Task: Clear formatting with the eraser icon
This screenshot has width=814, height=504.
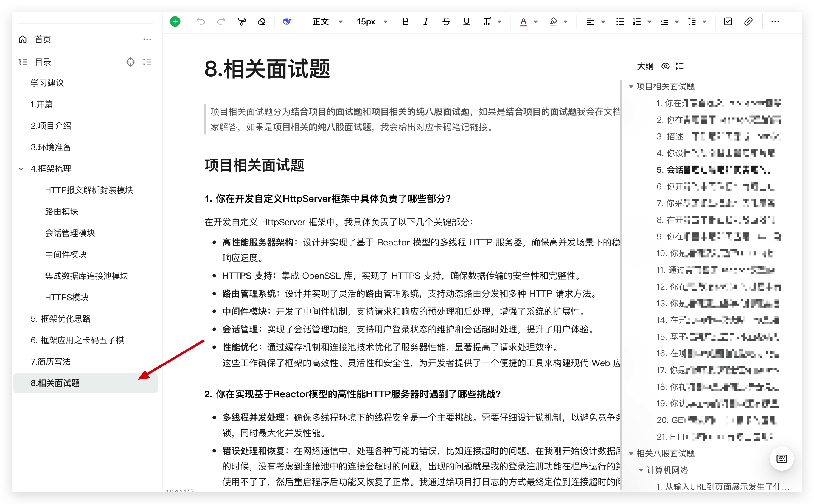Action: tap(262, 22)
